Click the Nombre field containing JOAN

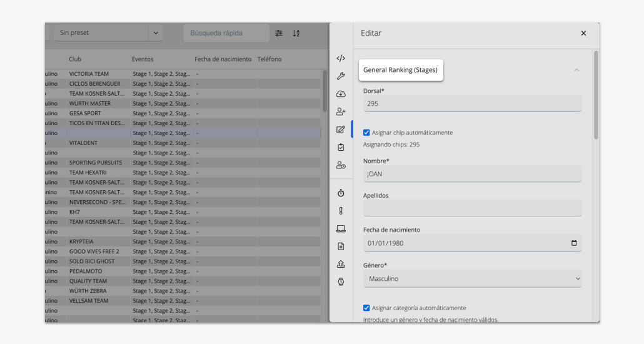tap(472, 174)
